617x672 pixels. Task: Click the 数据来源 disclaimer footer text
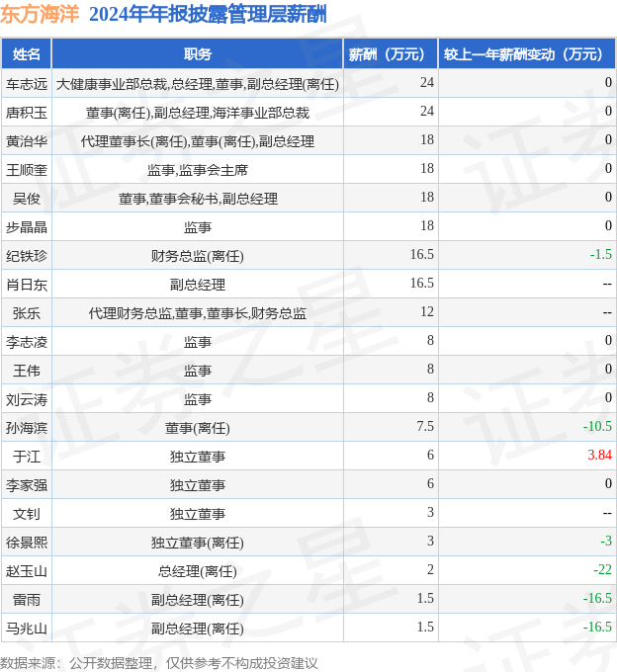pos(159,663)
